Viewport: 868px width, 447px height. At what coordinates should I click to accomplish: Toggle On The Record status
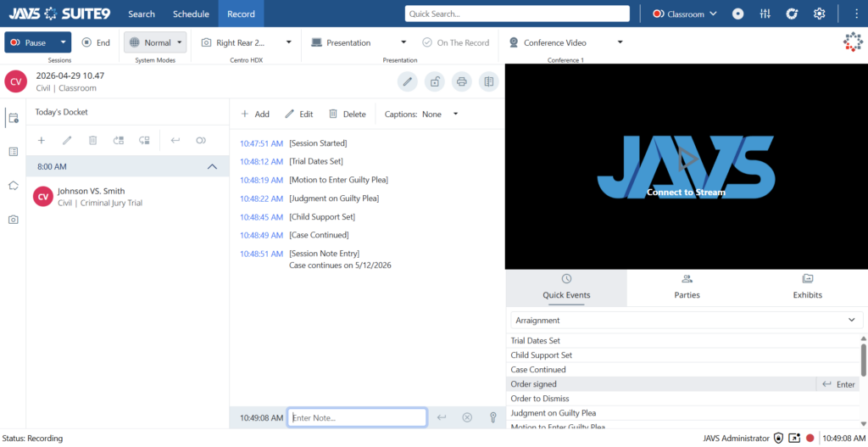coord(455,42)
